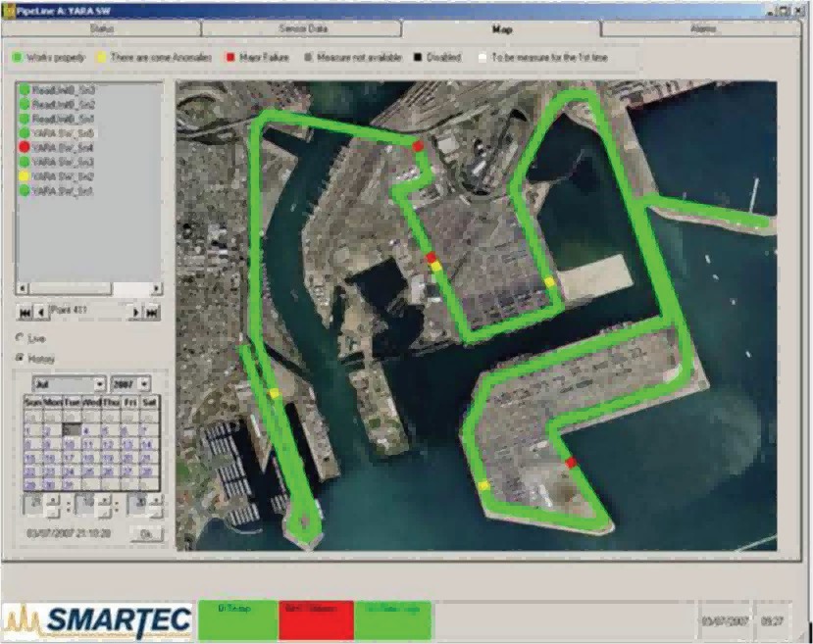This screenshot has width=813, height=644.
Task: Go to the previous point
Action: click(40, 312)
